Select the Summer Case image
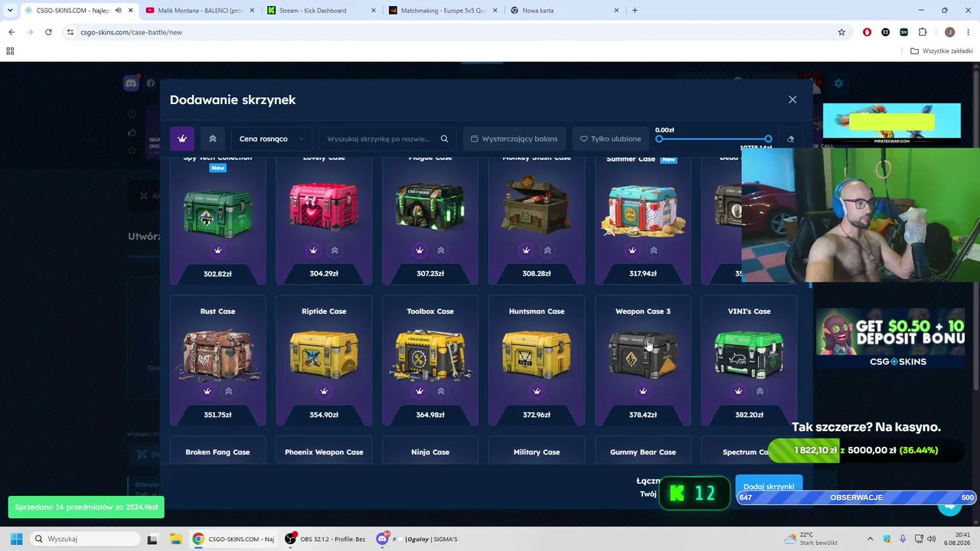The width and height of the screenshot is (980, 551). (643, 209)
